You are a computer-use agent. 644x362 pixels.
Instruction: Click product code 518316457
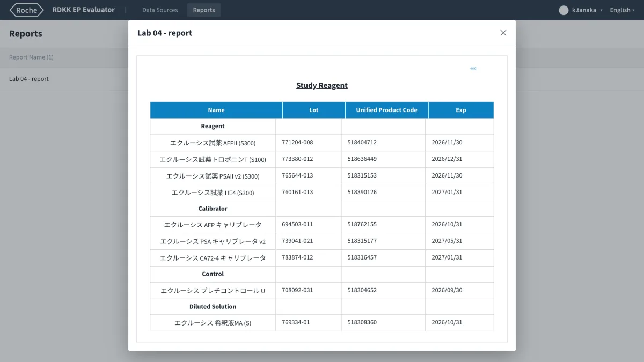(x=362, y=257)
